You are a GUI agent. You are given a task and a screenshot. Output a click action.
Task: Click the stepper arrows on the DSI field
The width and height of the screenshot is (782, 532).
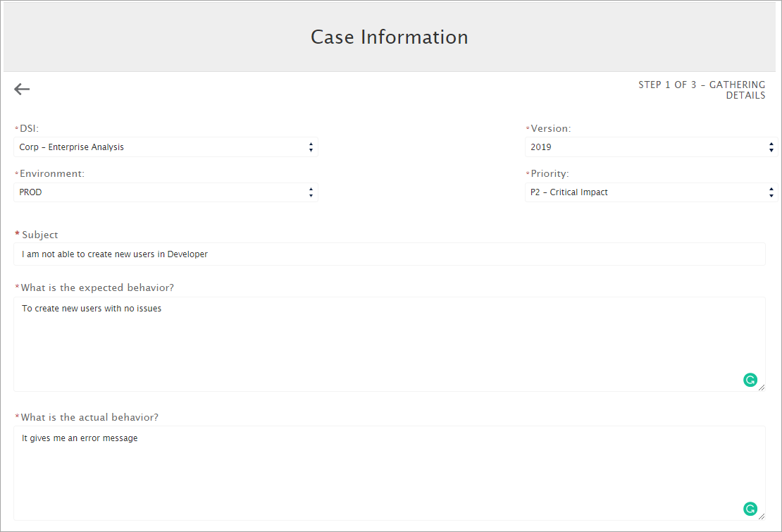pyautogui.click(x=311, y=147)
